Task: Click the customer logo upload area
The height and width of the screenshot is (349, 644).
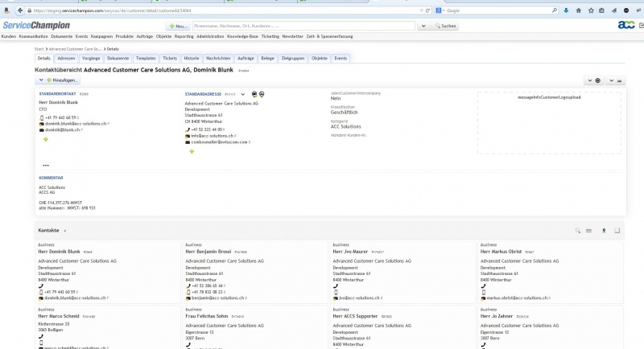Action: click(549, 122)
